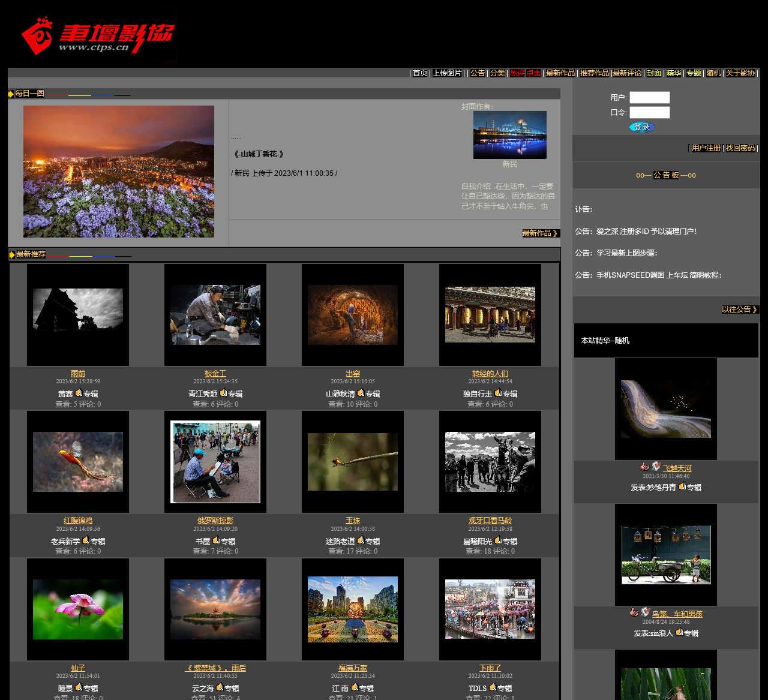Focus the 口令 password input field
The image size is (768, 700).
(649, 113)
